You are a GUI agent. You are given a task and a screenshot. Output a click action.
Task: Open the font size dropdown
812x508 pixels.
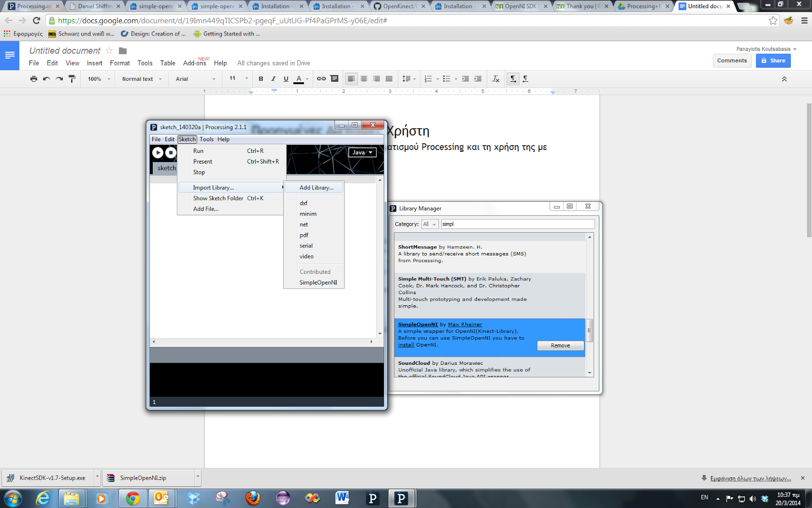239,78
